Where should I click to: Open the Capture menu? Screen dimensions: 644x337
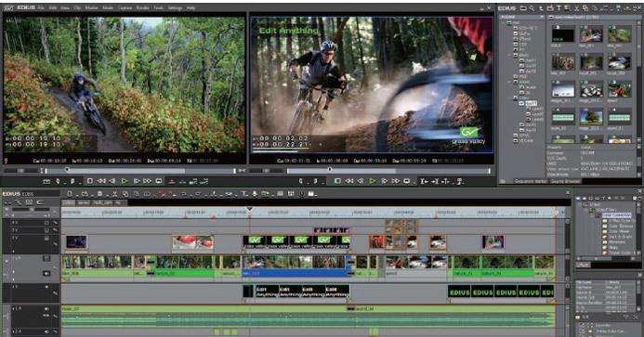125,7
